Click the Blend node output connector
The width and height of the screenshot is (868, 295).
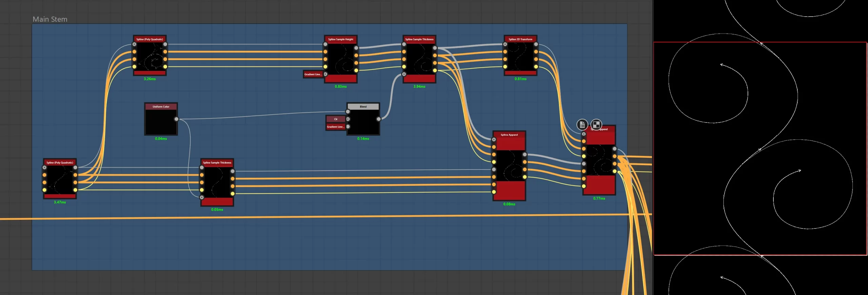point(378,119)
